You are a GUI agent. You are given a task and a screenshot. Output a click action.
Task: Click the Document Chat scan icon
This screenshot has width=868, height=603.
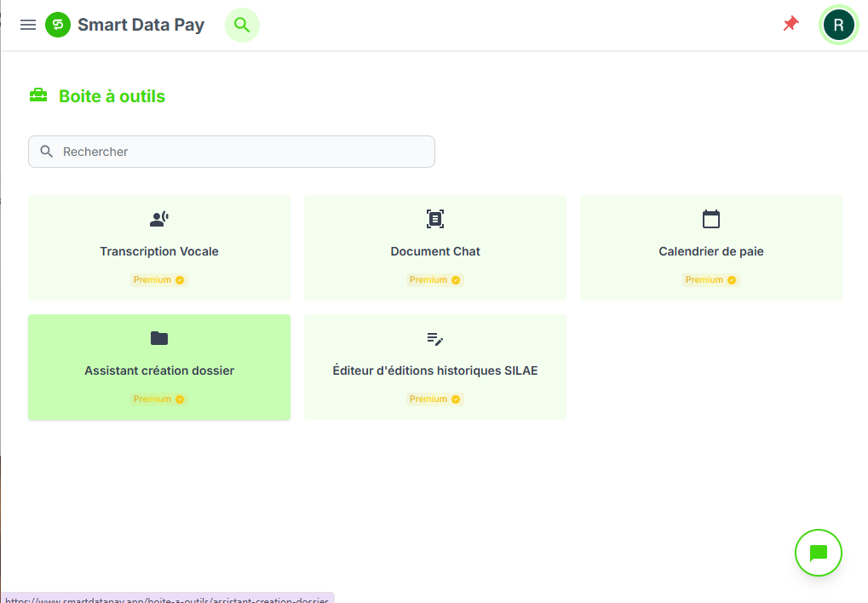pyautogui.click(x=435, y=219)
